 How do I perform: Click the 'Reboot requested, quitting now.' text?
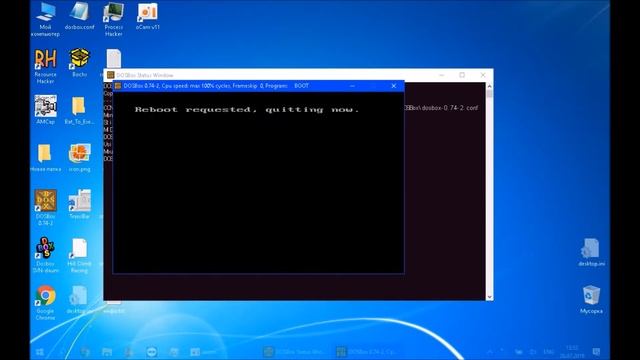coord(247,109)
